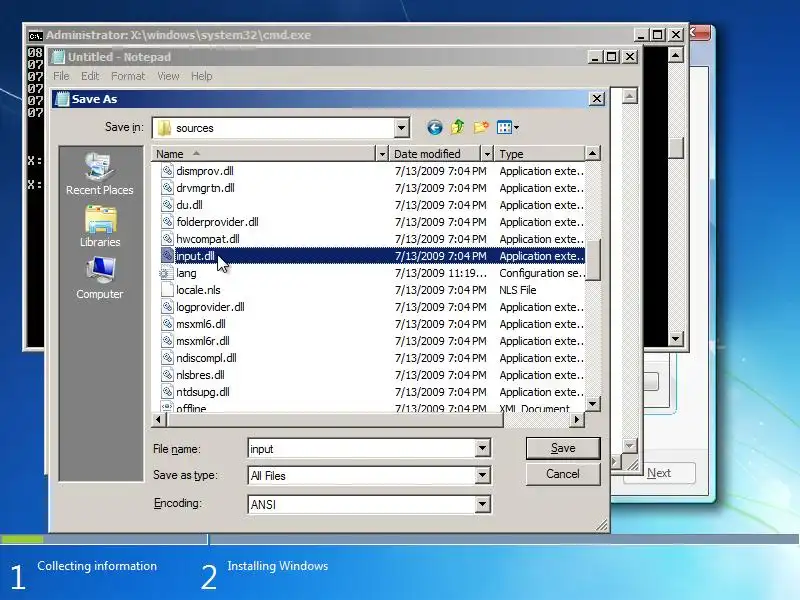Select the input.dll file icon
The height and width of the screenshot is (600, 800).
click(167, 256)
